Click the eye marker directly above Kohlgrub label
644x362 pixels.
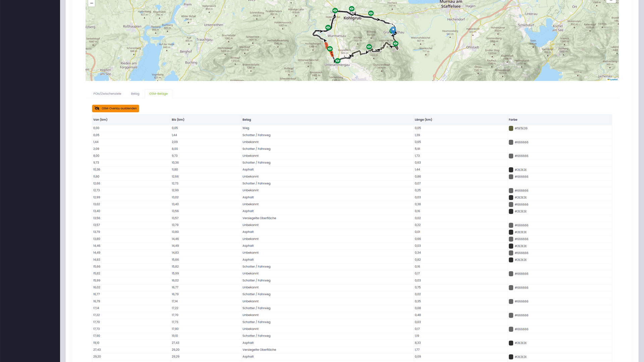[351, 9]
